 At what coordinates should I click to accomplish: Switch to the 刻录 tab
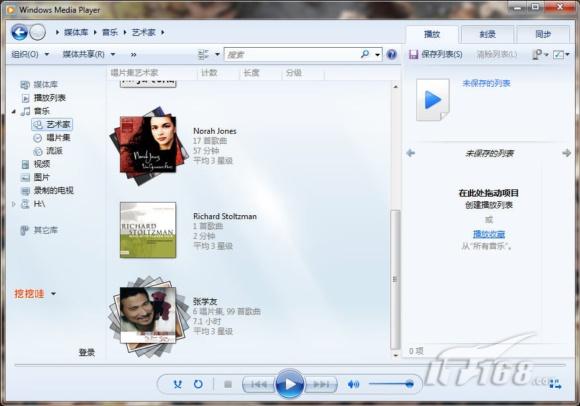pyautogui.click(x=488, y=34)
